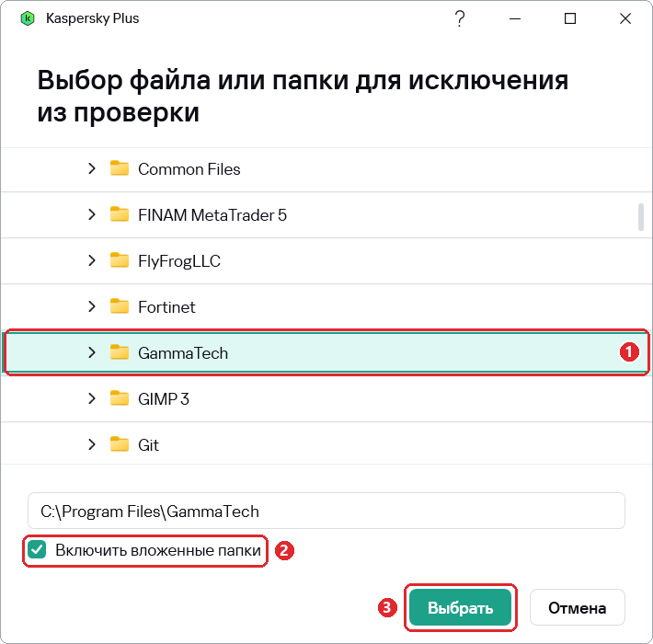653x644 pixels.
Task: Click the Kaspersky Plus logo icon
Action: click(x=28, y=18)
